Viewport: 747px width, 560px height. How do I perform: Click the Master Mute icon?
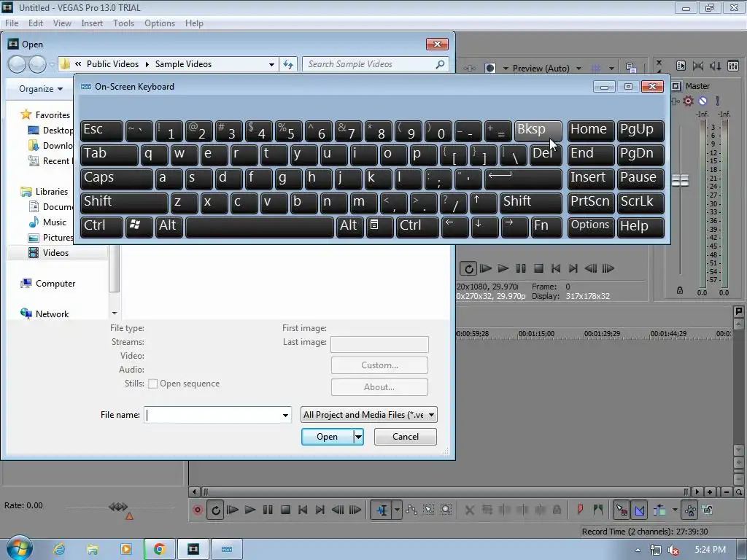click(703, 101)
